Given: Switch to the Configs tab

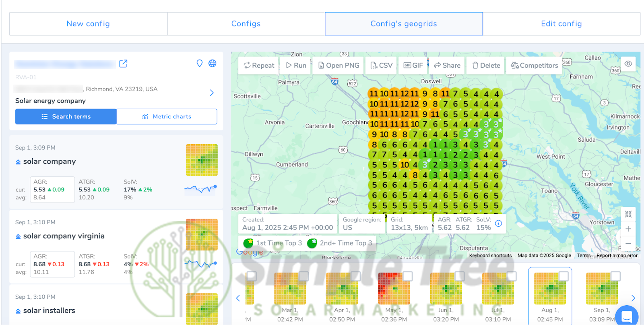Looking at the screenshot, I should point(246,24).
